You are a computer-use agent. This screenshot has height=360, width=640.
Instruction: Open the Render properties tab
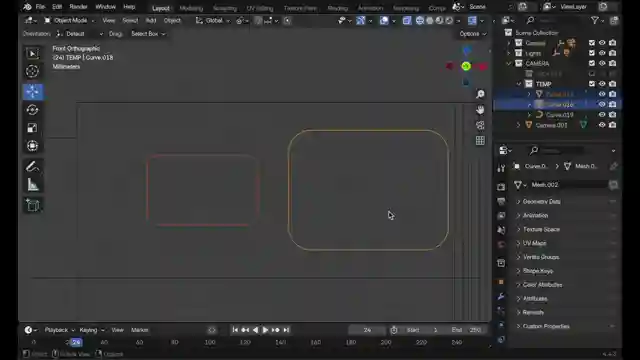(x=501, y=187)
